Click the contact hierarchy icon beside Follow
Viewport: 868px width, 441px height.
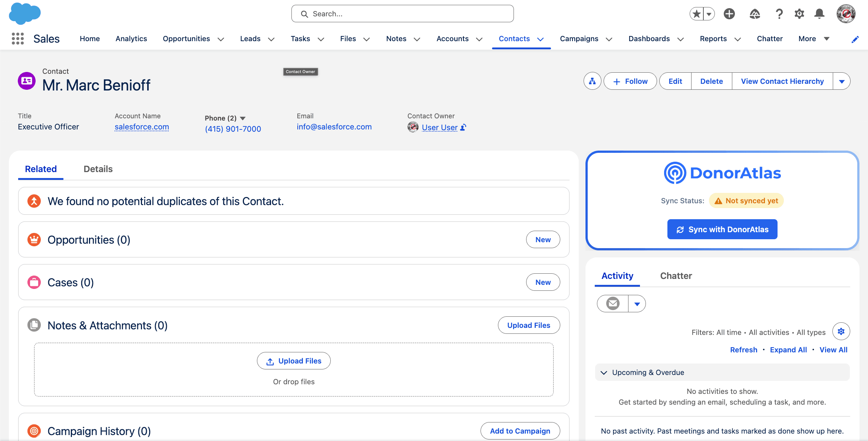tap(592, 81)
